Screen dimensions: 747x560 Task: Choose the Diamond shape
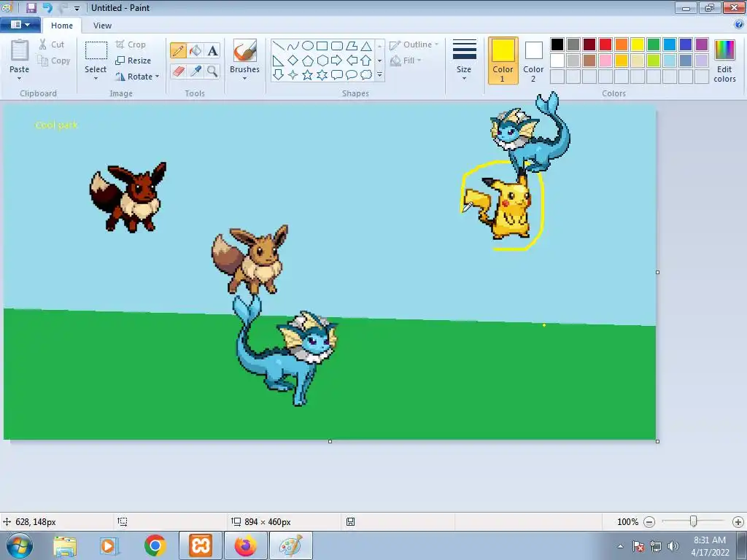coord(293,61)
